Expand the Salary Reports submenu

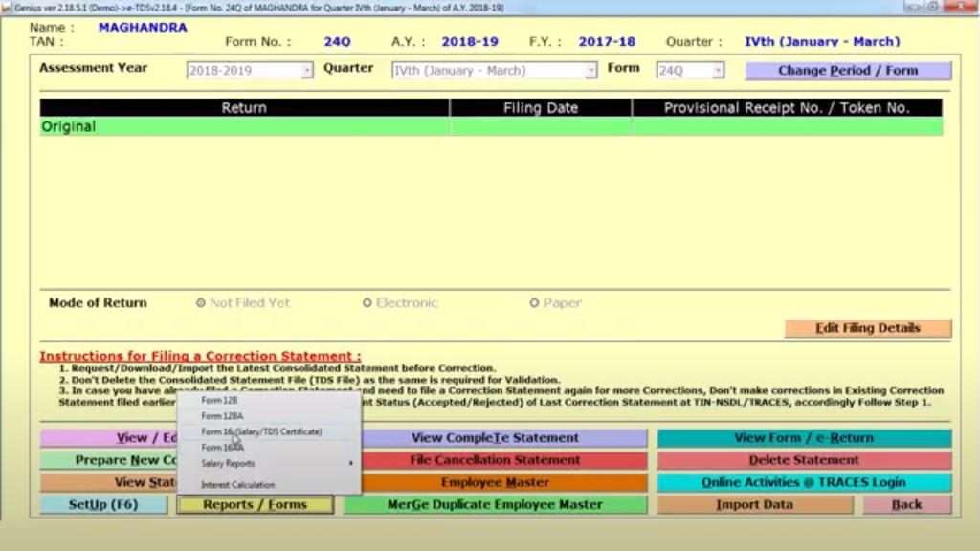tap(268, 464)
